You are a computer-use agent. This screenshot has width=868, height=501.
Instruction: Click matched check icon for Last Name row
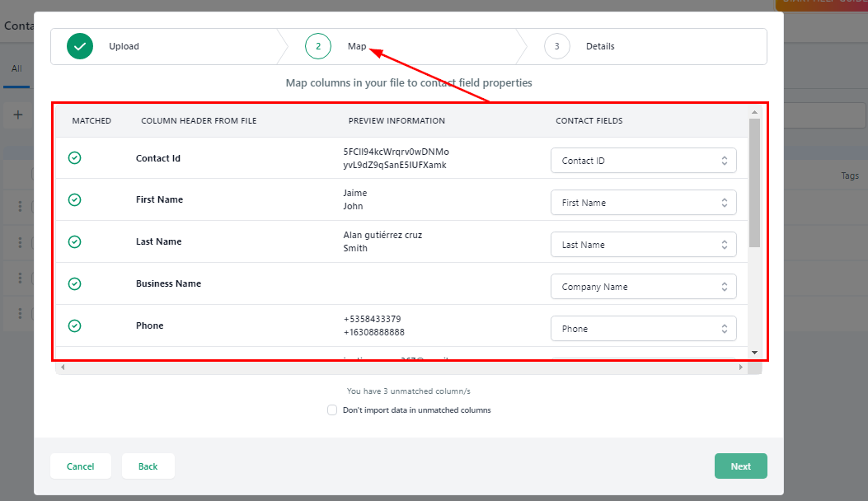point(74,241)
